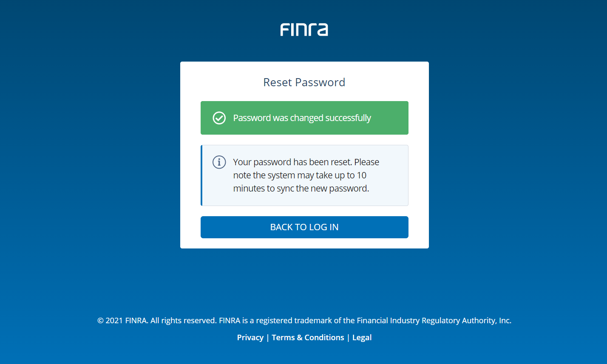Viewport: 607px width, 364px height.
Task: Open the Terms & Conditions link
Action: pos(308,338)
